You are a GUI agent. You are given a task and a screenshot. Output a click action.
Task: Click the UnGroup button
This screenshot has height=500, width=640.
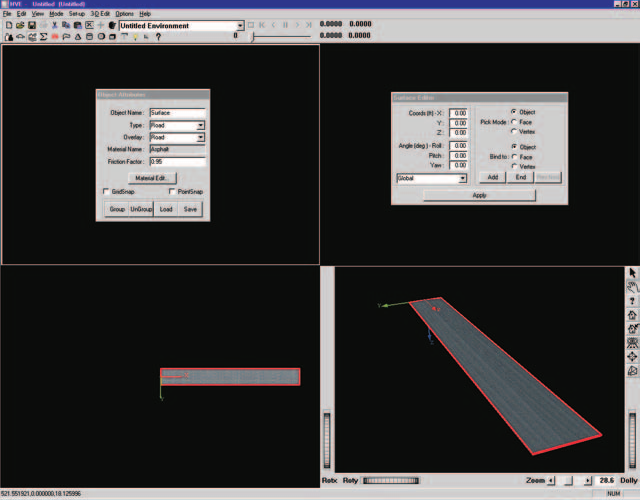coord(141,209)
